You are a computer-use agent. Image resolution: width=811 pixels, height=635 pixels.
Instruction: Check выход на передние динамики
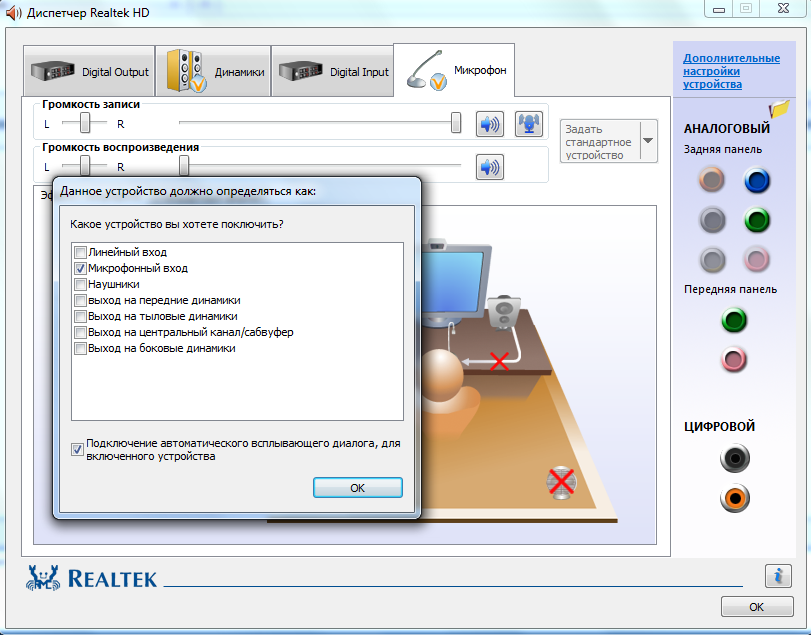coord(80,300)
